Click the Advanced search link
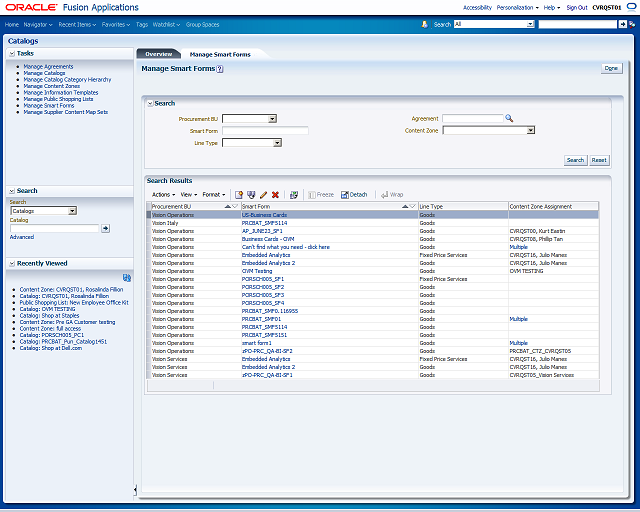Image resolution: width=640 pixels, height=512 pixels. 22,237
